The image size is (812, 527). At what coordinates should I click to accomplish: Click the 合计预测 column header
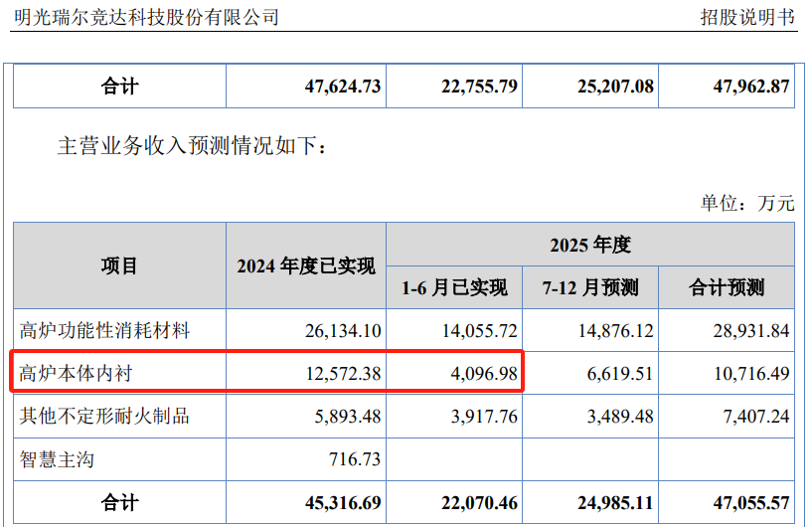[x=727, y=288]
